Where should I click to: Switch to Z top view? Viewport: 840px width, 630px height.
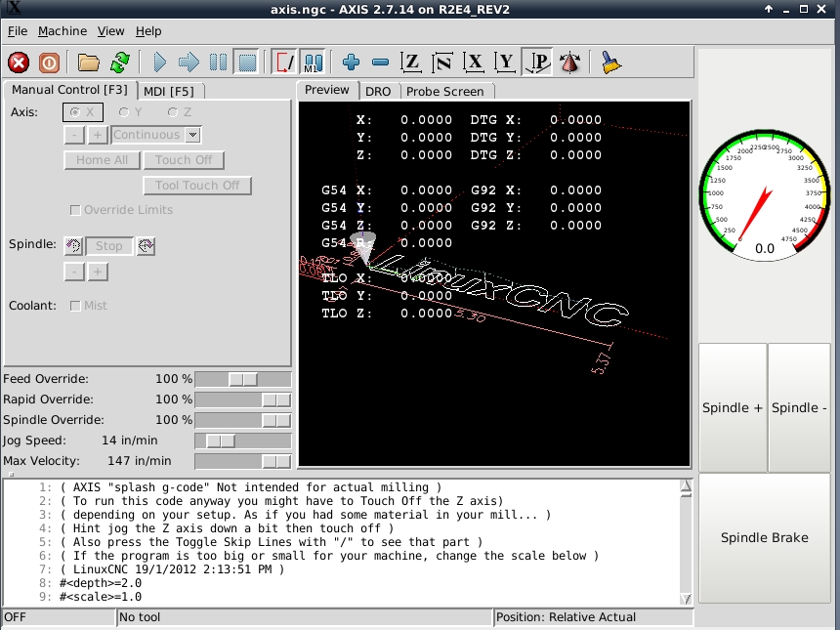411,63
